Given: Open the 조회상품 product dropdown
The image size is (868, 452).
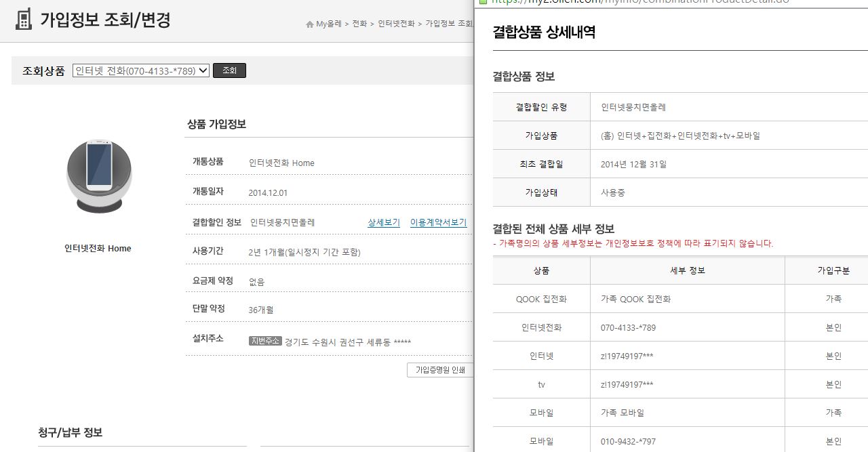Looking at the screenshot, I should [141, 70].
